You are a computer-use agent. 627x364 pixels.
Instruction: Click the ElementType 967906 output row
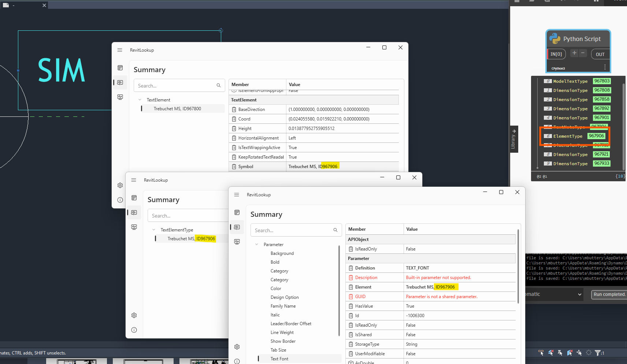tap(575, 136)
